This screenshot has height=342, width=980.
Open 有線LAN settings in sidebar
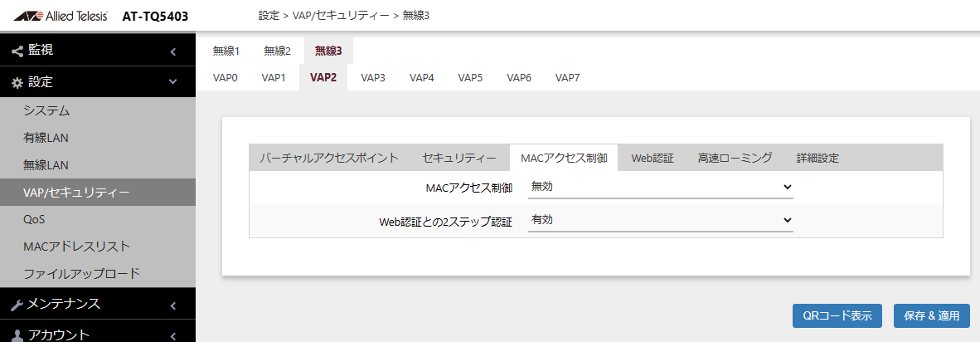click(98, 138)
